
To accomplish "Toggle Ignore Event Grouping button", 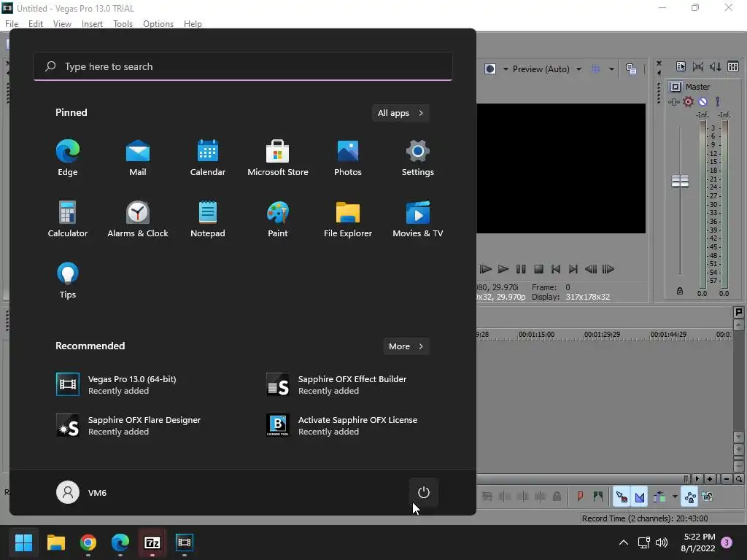I will (708, 497).
